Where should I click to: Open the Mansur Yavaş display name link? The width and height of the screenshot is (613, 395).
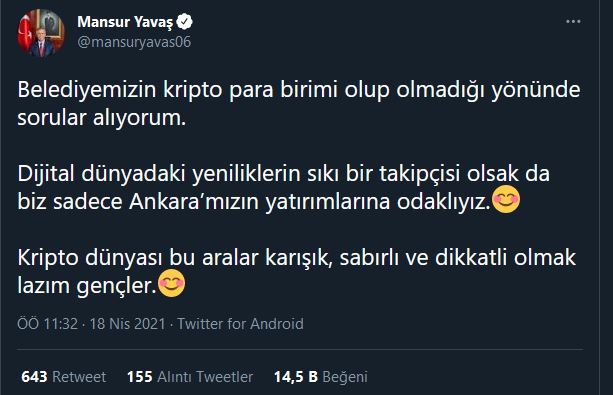click(x=125, y=22)
